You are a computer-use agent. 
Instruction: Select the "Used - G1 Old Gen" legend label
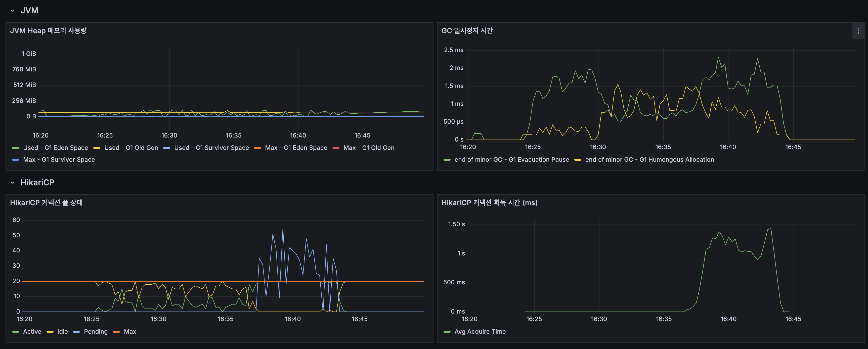(x=131, y=148)
